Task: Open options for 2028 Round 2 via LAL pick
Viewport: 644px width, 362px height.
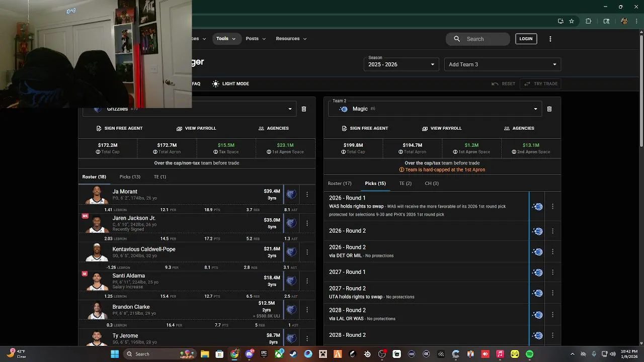Action: pyautogui.click(x=552, y=315)
